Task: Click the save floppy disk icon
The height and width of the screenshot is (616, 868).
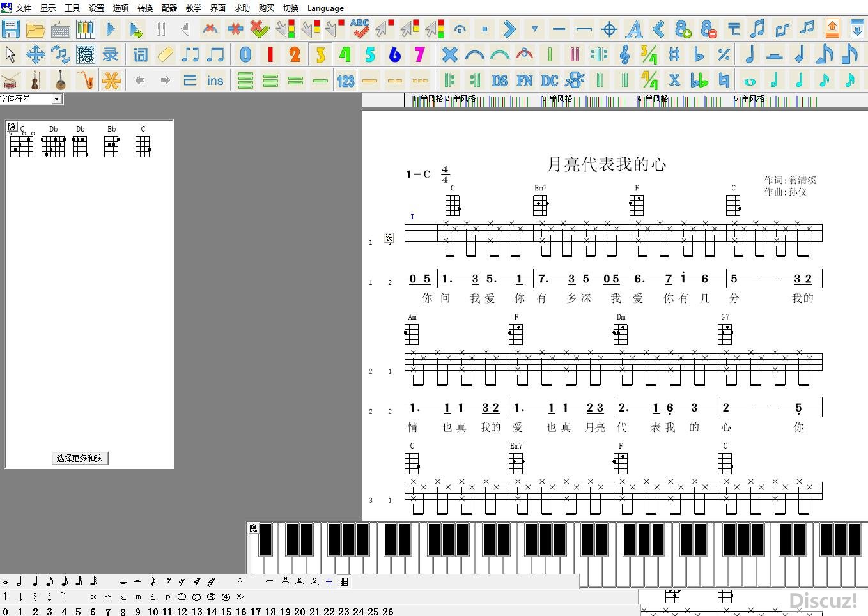Action: pyautogui.click(x=11, y=29)
